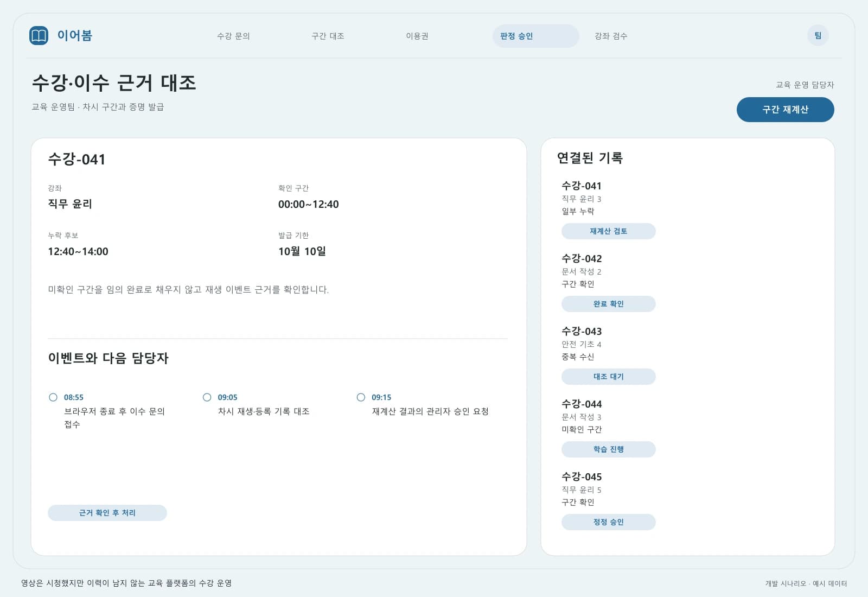Click the 재계산 결과의 관리자 승인 요청 event text
868x597 pixels.
(x=430, y=411)
